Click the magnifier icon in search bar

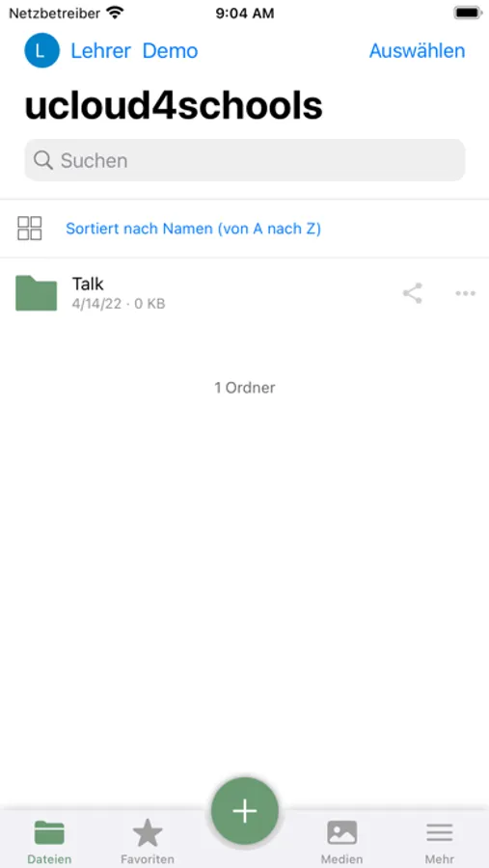click(x=42, y=160)
